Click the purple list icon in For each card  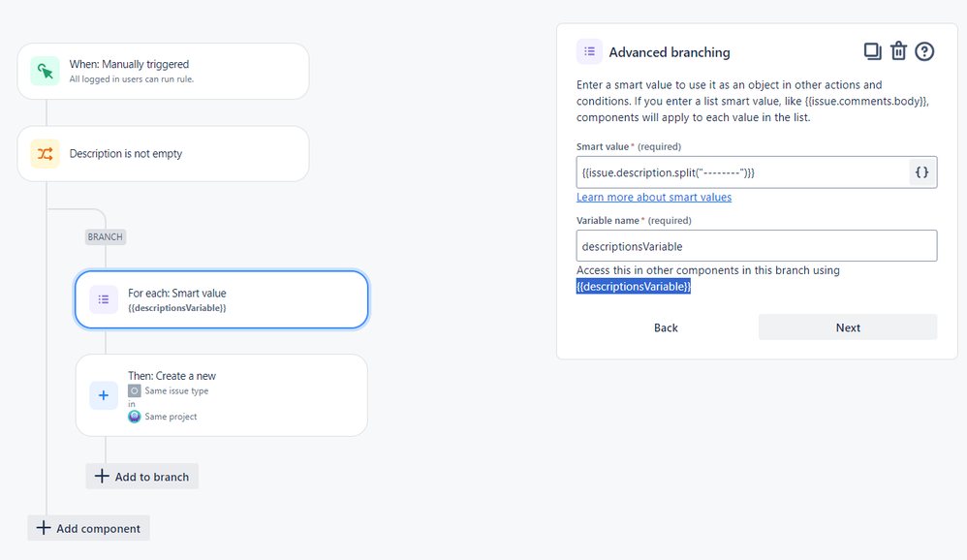point(104,299)
